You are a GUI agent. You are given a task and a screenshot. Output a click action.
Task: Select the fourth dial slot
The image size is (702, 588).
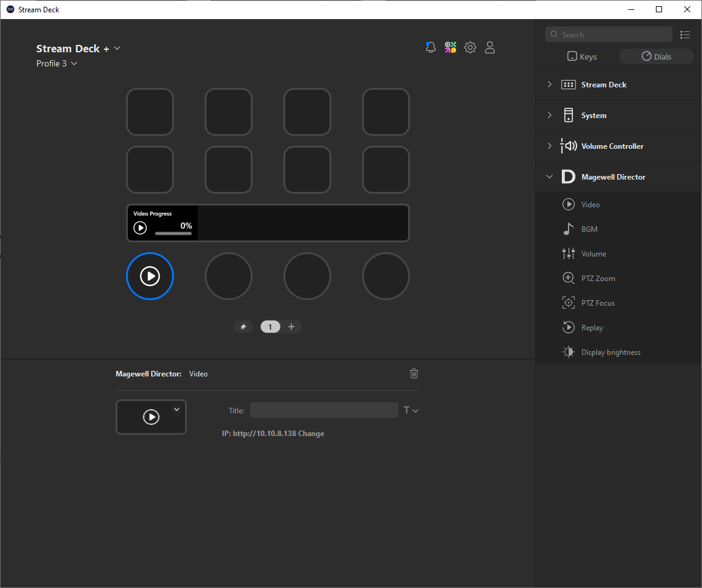386,276
